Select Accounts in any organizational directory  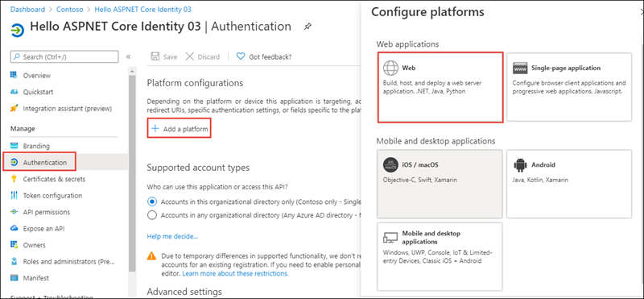152,215
